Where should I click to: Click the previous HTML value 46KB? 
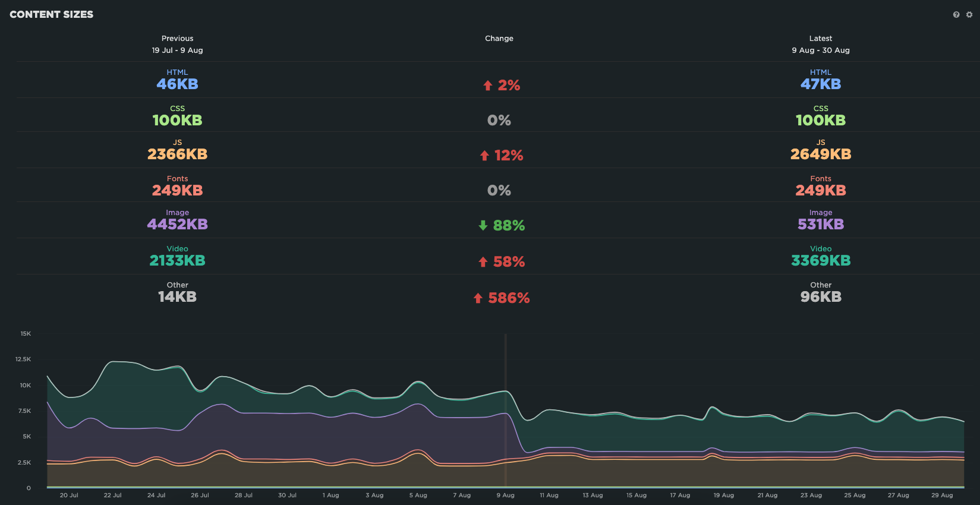pos(177,84)
